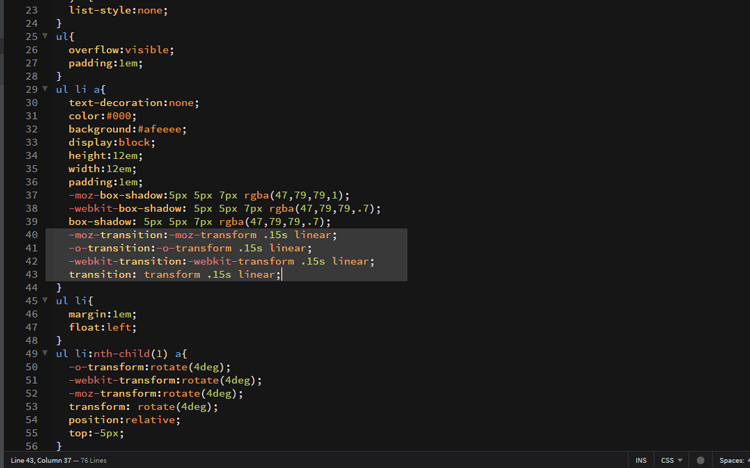Click the -o-transform:rotate(4deg) line
Screen dimensions: 750x468
(150, 367)
